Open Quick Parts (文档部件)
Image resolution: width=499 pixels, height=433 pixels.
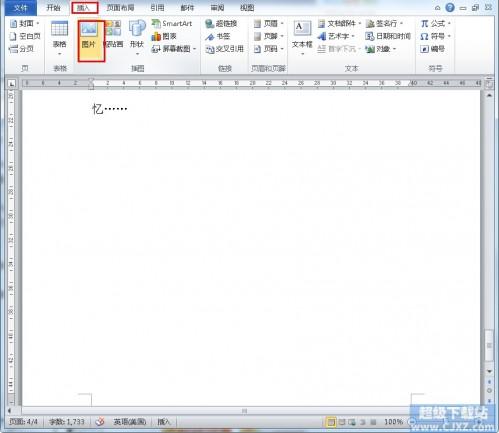pyautogui.click(x=339, y=23)
